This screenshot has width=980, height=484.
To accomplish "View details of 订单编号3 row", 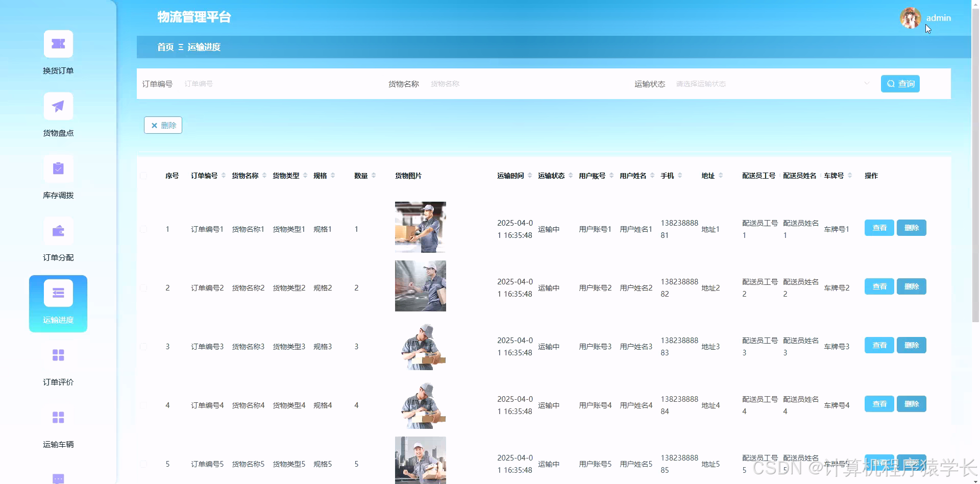I will 879,345.
